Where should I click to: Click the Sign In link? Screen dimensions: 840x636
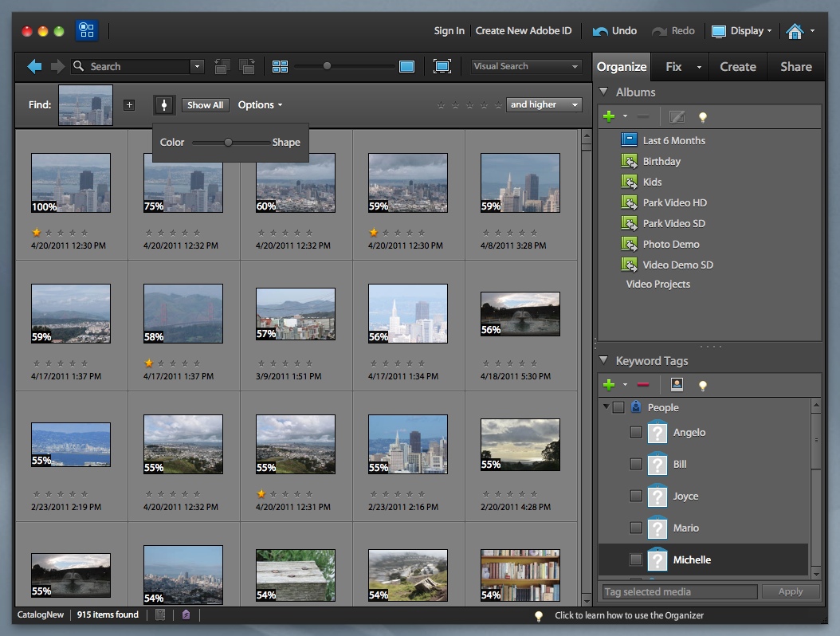point(449,31)
